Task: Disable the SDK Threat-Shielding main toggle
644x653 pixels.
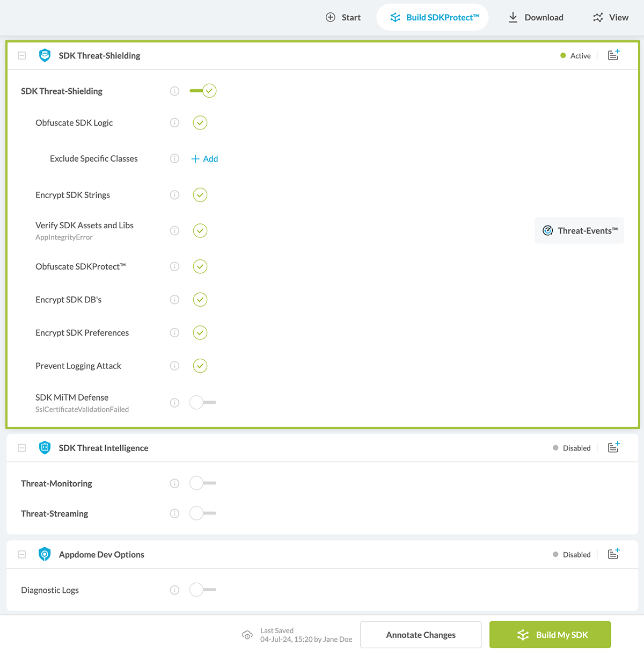Action: coord(203,91)
